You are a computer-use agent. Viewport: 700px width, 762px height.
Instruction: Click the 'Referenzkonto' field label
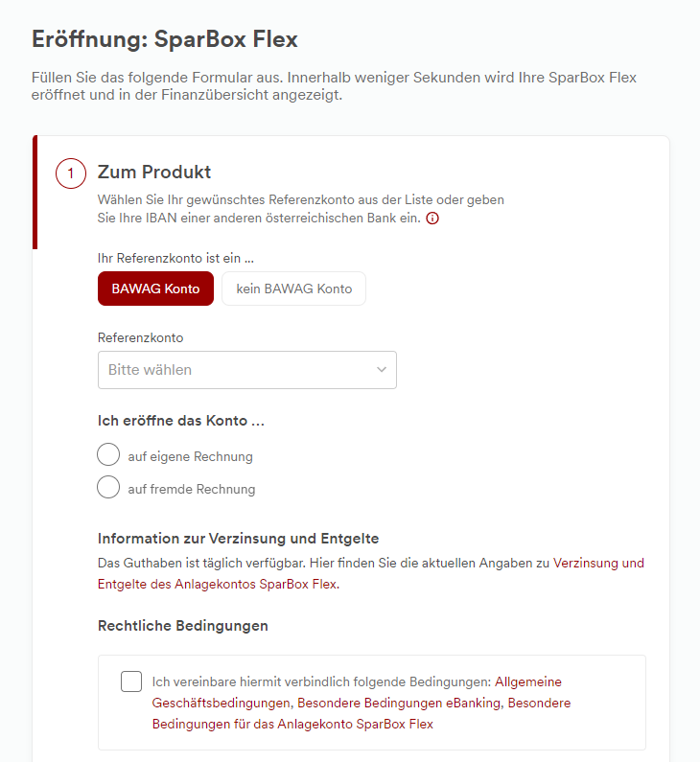click(140, 337)
